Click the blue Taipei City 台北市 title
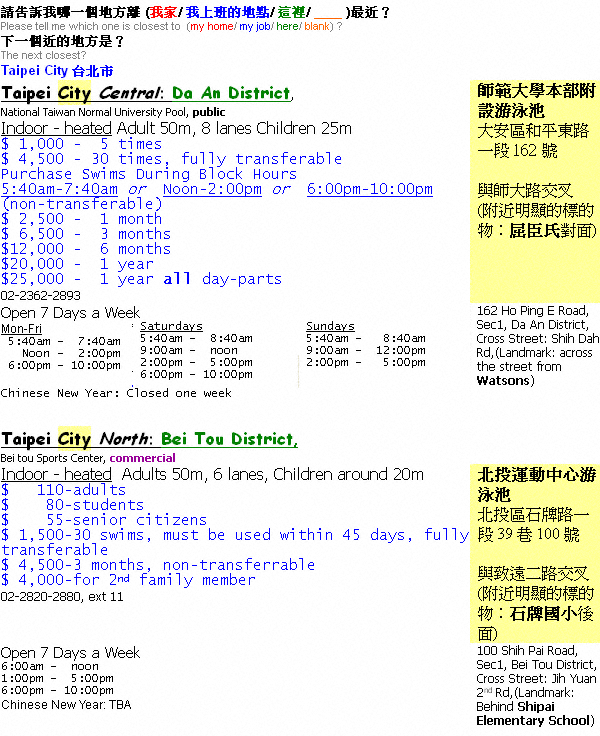The height and width of the screenshot is (736, 600). point(57,71)
